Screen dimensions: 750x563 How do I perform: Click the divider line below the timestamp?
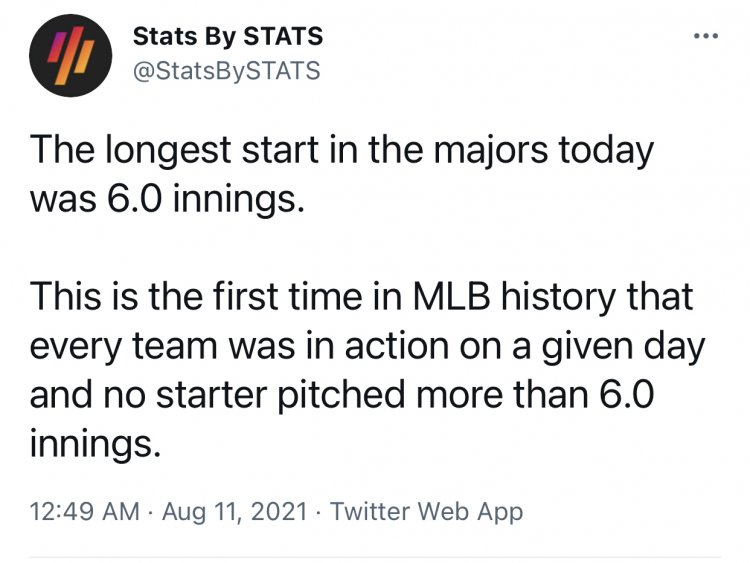click(375, 557)
